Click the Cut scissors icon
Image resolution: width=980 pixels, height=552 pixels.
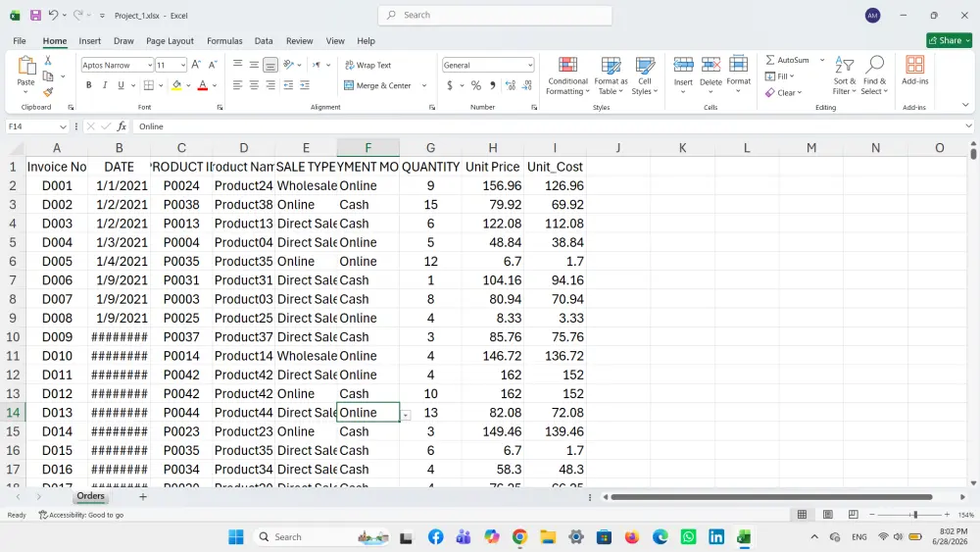47,61
